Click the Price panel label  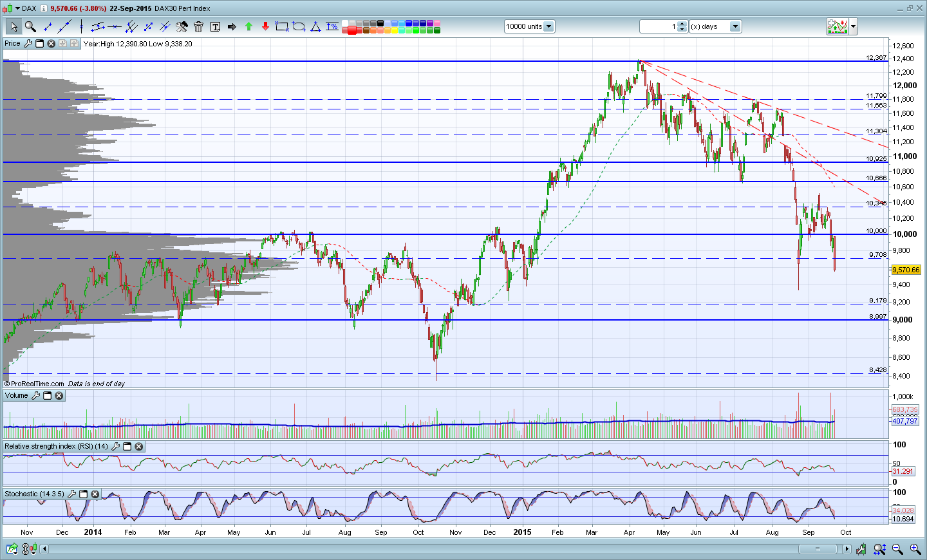click(x=12, y=44)
